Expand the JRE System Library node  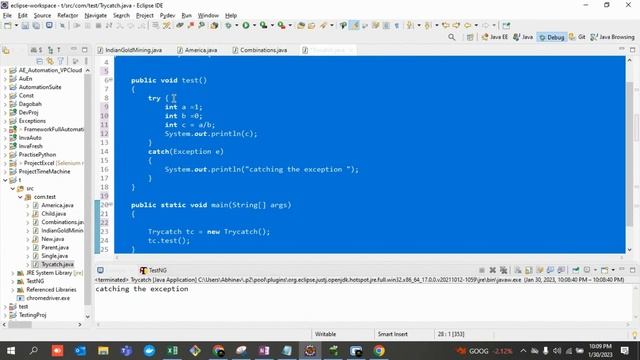click(13, 273)
